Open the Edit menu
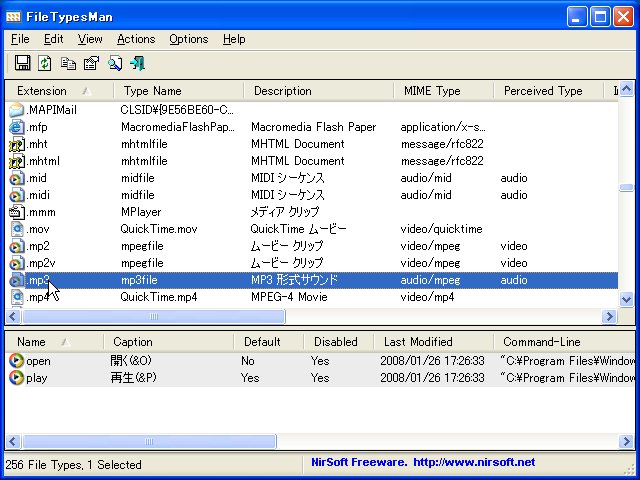The image size is (640, 480). point(53,39)
